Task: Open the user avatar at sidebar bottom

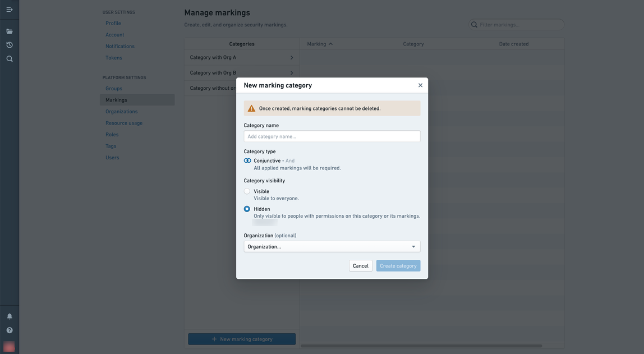Action: tap(9, 346)
